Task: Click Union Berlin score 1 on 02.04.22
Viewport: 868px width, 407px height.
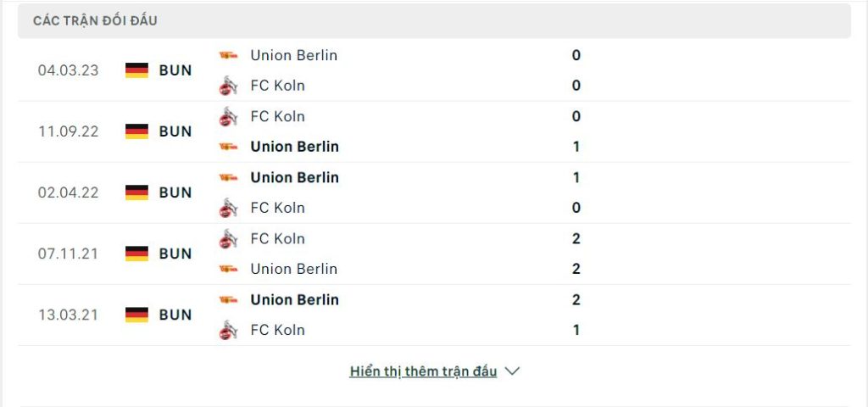Action: coord(576,177)
